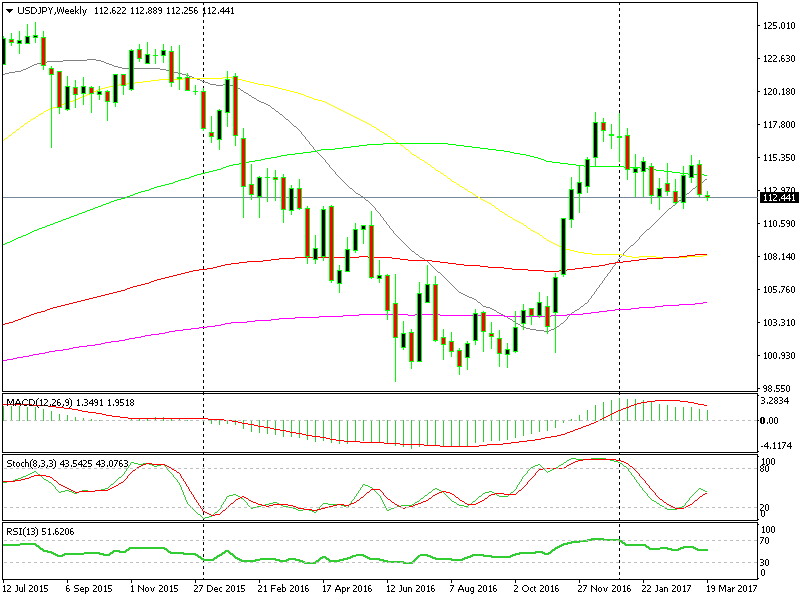Select the MACD(12,26,9) indicator label
The image size is (800, 600).
pyautogui.click(x=39, y=403)
